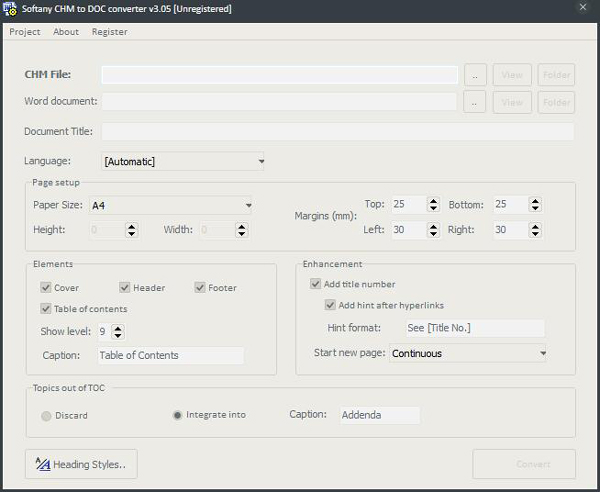The width and height of the screenshot is (600, 492).
Task: Increase the page Width value
Action: pos(241,226)
